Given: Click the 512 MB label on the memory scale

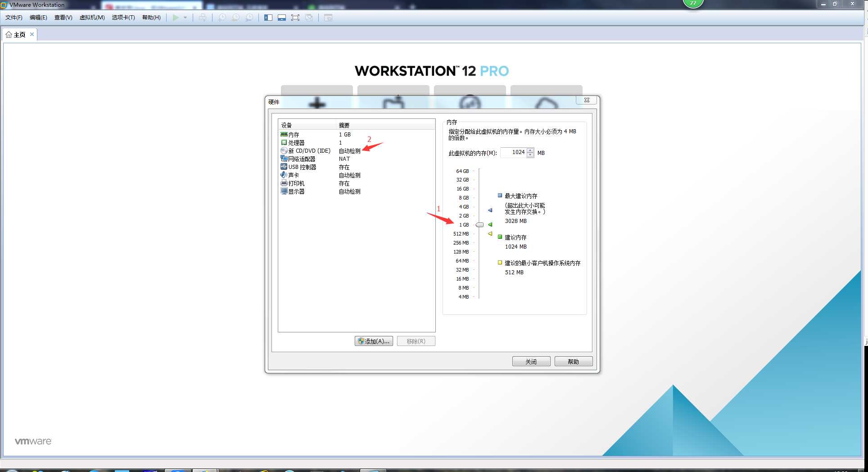Looking at the screenshot, I should pyautogui.click(x=461, y=234).
